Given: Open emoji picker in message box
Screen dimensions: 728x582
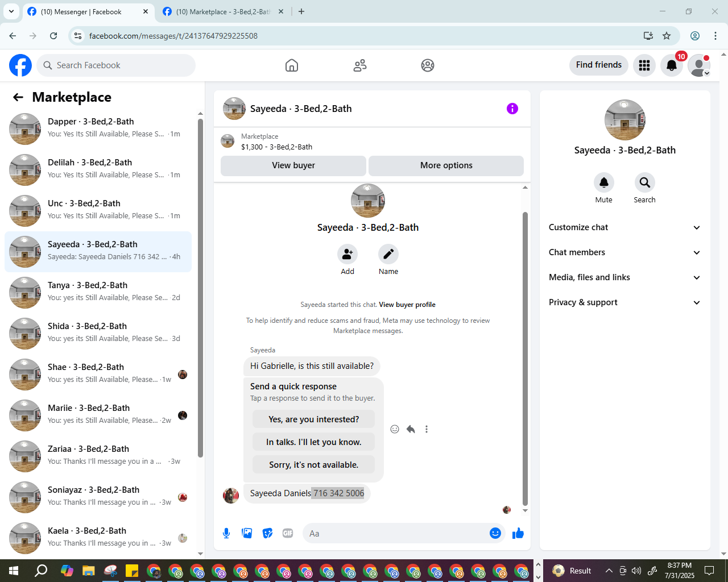Looking at the screenshot, I should click(495, 533).
